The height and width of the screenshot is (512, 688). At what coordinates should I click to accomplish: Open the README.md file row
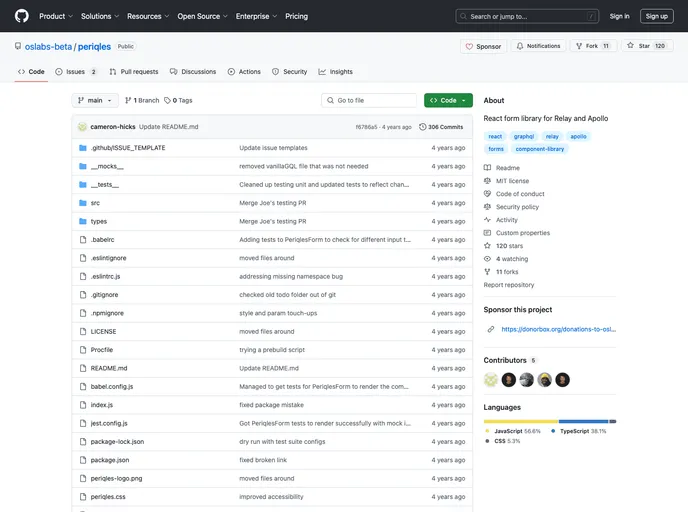272,369
